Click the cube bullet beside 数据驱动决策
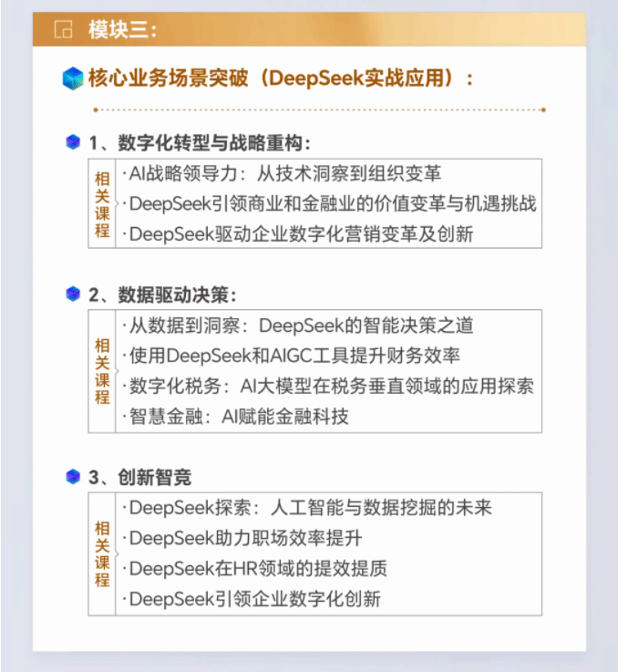The height and width of the screenshot is (672, 618). (73, 294)
